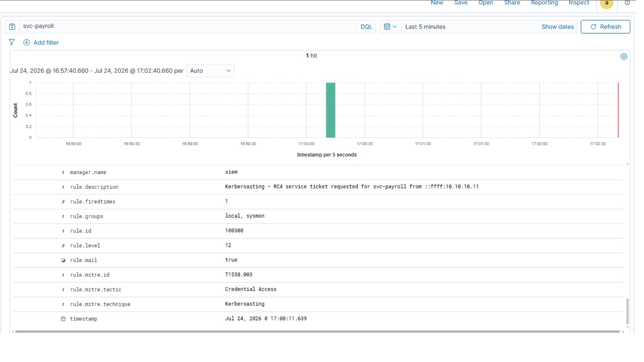This screenshot has width=644, height=362.
Task: Click the manager.name value siem
Action: tap(231, 172)
